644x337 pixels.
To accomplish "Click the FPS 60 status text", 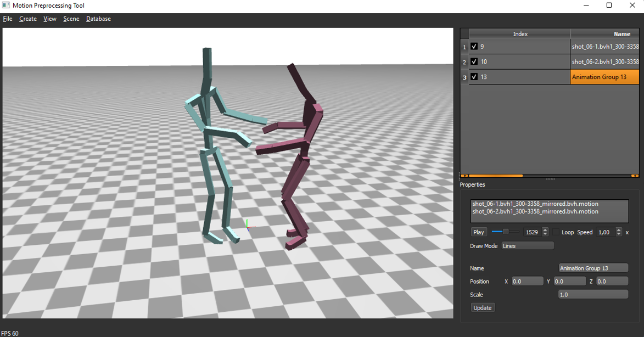I will 10,333.
